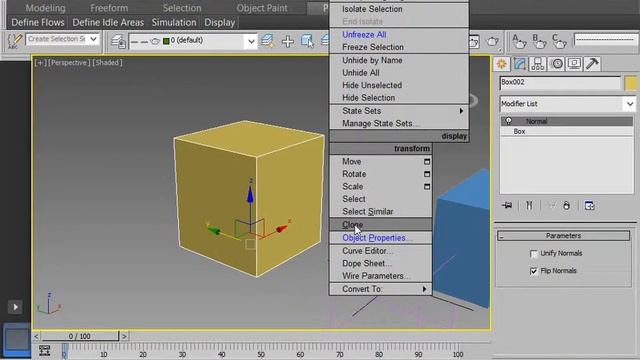Click the Select Objects in Current Layer icon
Viewport: 640px width, 360px height.
click(307, 41)
